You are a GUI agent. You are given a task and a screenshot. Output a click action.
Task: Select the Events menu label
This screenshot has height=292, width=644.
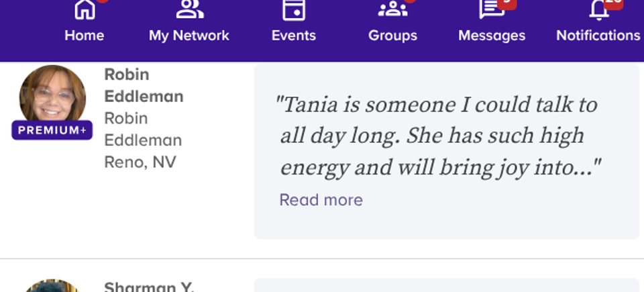coord(294,36)
